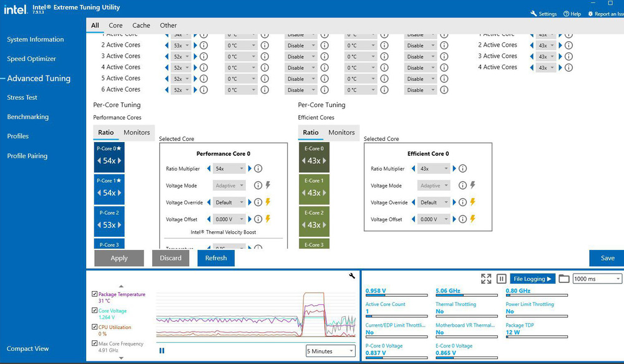
Task: Open the Efficient Core 0 Ratio Multiplier 43x dropdown
Action: (x=434, y=168)
